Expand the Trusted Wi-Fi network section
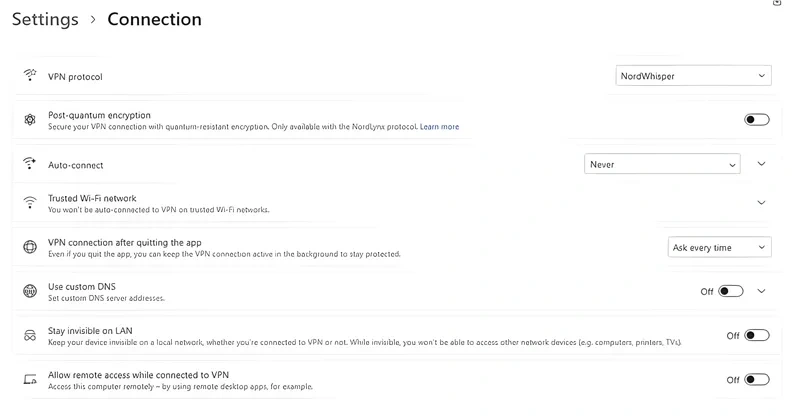Viewport: 800px width, 419px height. click(x=761, y=203)
